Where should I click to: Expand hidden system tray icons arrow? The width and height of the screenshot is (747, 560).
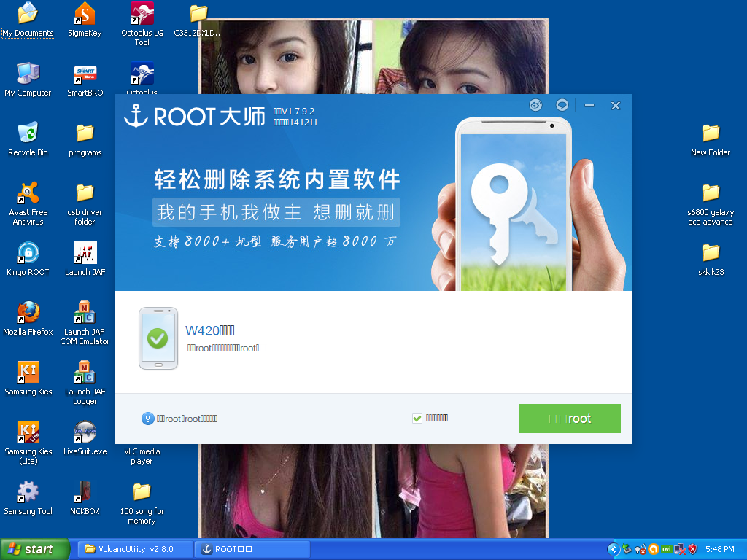614,549
